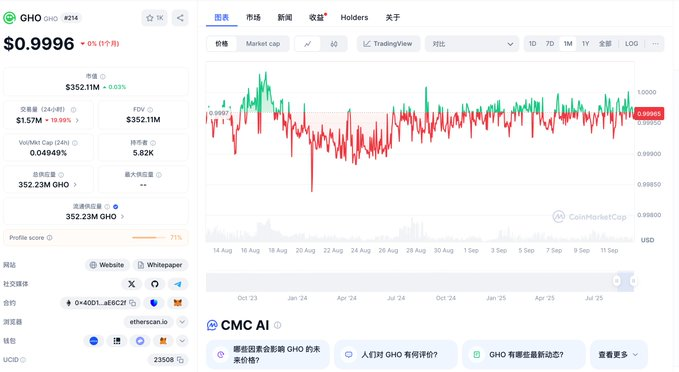The width and height of the screenshot is (679, 372).
Task: Copy contract address 0x40D1...aE6C2f
Action: [133, 303]
